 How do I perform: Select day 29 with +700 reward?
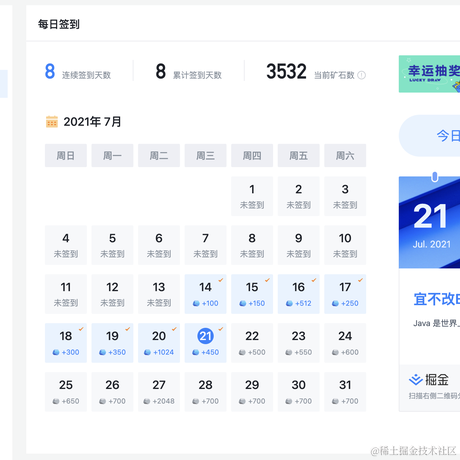point(252,392)
